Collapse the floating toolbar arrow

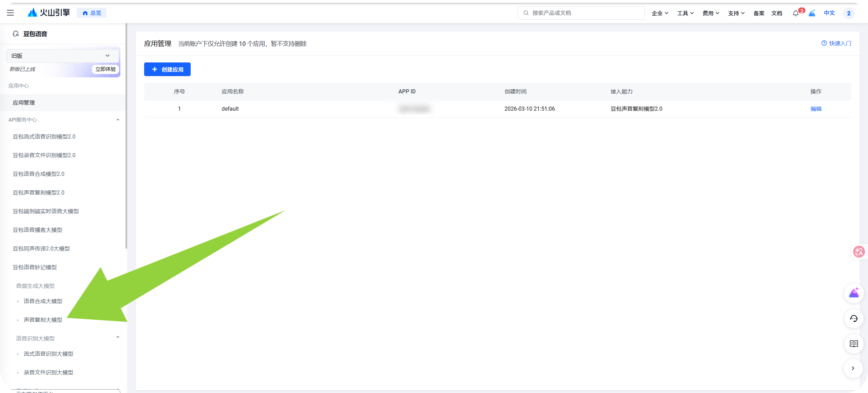click(853, 368)
